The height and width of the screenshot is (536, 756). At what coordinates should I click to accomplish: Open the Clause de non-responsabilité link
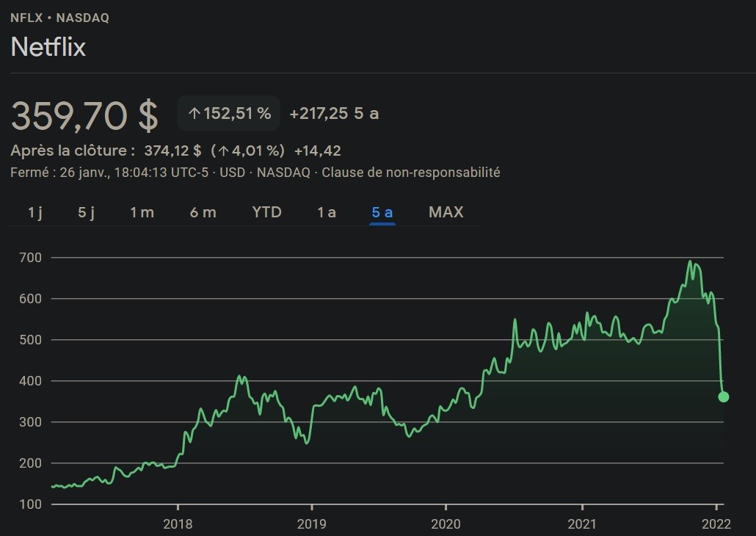411,173
